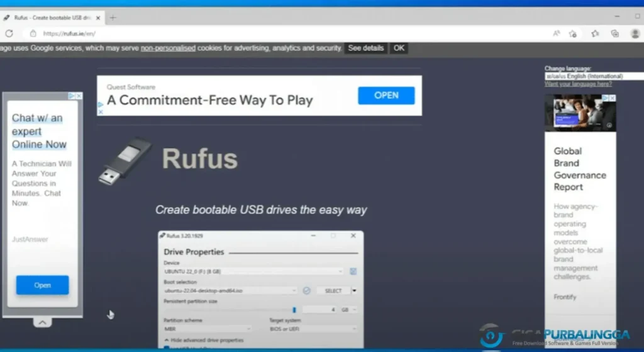Viewport: 644px width, 352px height.
Task: Close the Rufus browser tab
Action: click(x=98, y=18)
